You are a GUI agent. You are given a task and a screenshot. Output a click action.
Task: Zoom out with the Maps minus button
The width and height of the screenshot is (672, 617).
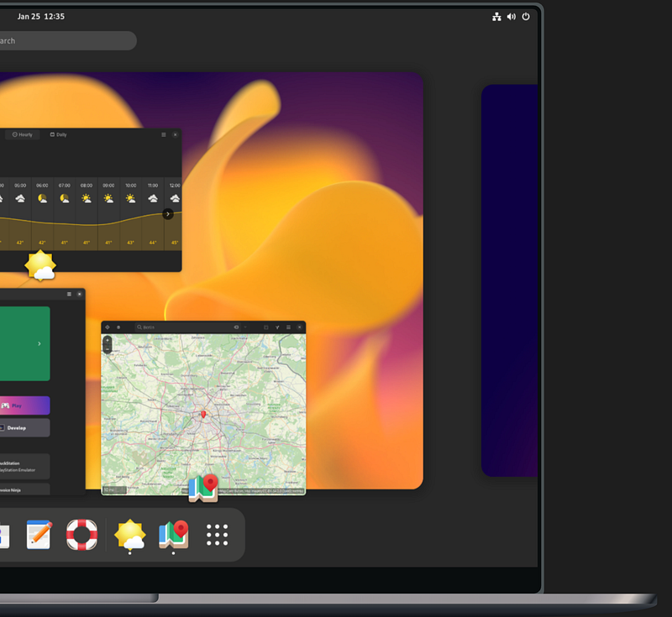108,349
